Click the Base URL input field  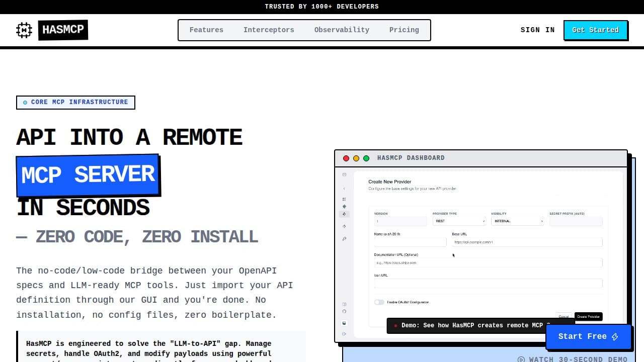coord(527,242)
